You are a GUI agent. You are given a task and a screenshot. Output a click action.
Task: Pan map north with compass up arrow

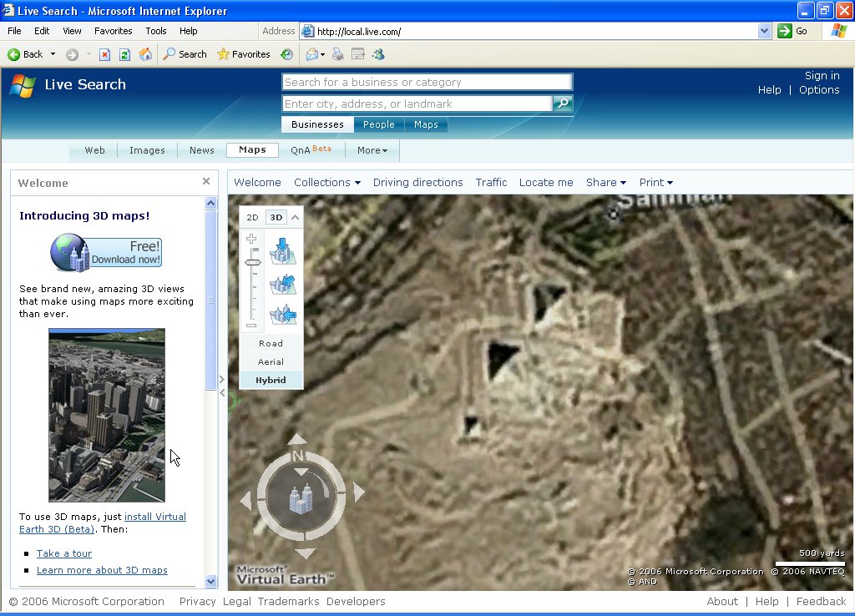(x=297, y=439)
